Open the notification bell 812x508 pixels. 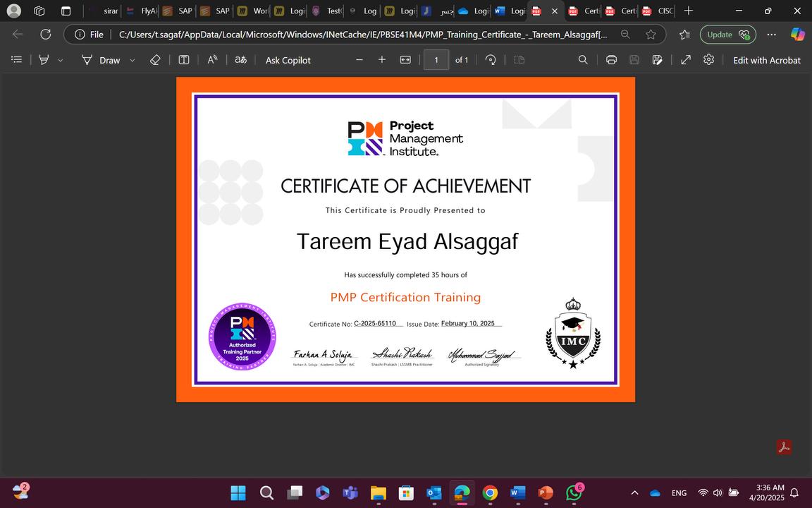794,492
